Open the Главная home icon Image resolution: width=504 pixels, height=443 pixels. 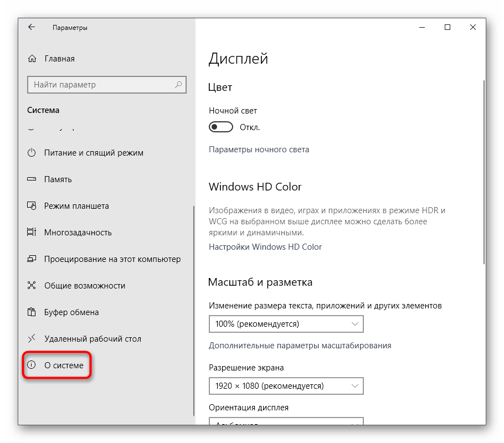click(x=32, y=59)
